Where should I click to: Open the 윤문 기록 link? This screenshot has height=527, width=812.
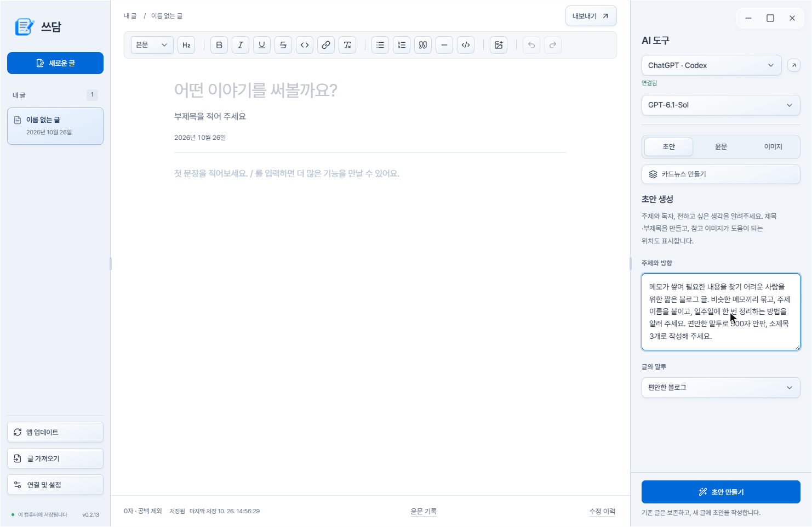coord(424,511)
